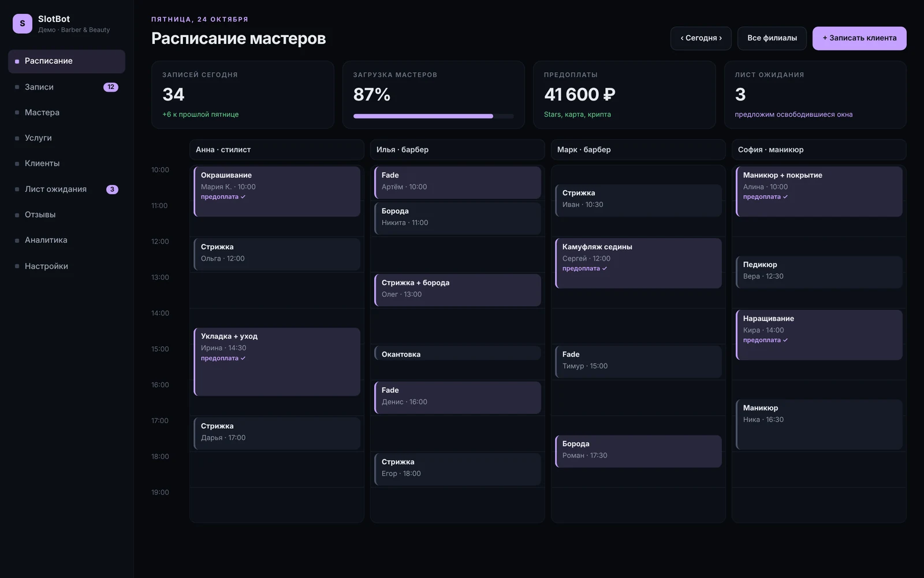Screen dimensions: 924x578
Task: Open the Отзывы section
Action: pyautogui.click(x=66, y=214)
